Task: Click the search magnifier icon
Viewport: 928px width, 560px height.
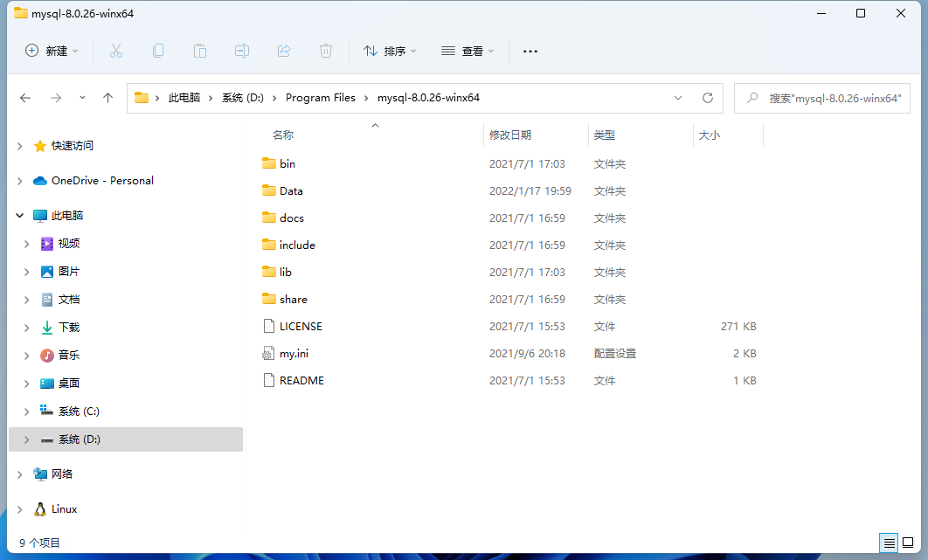Action: [752, 98]
